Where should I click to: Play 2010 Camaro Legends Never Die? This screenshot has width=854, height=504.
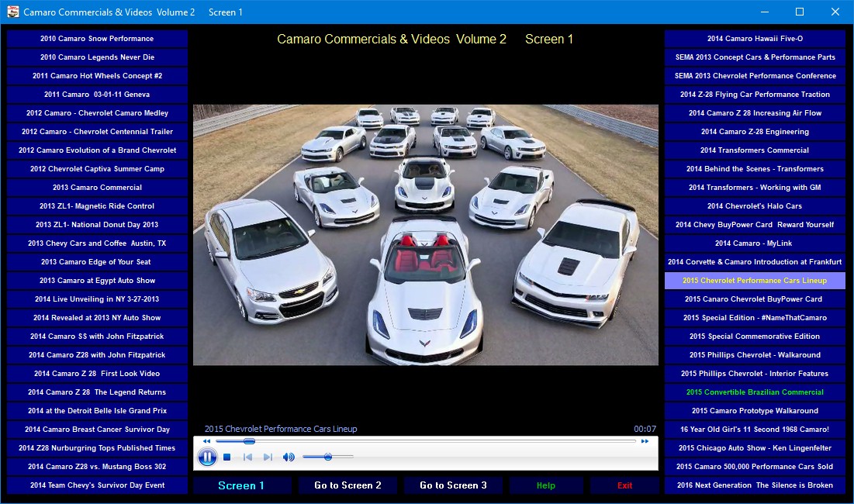coord(97,57)
